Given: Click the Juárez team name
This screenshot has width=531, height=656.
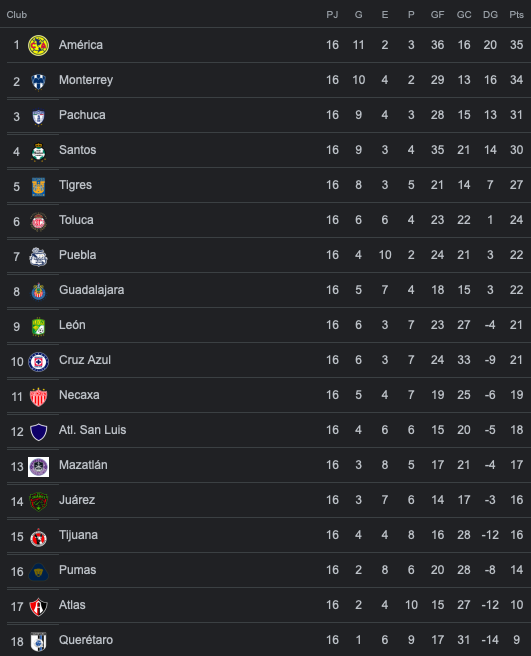Looking at the screenshot, I should (77, 500).
